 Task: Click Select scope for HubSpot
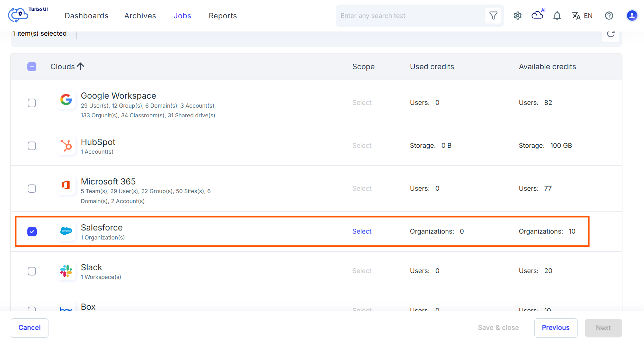pos(362,145)
